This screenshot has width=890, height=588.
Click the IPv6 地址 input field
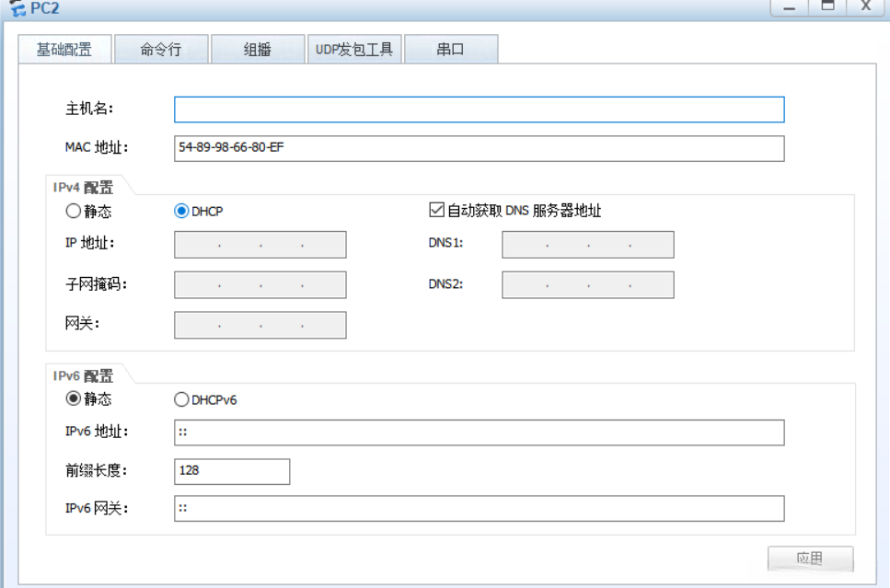coord(480,432)
